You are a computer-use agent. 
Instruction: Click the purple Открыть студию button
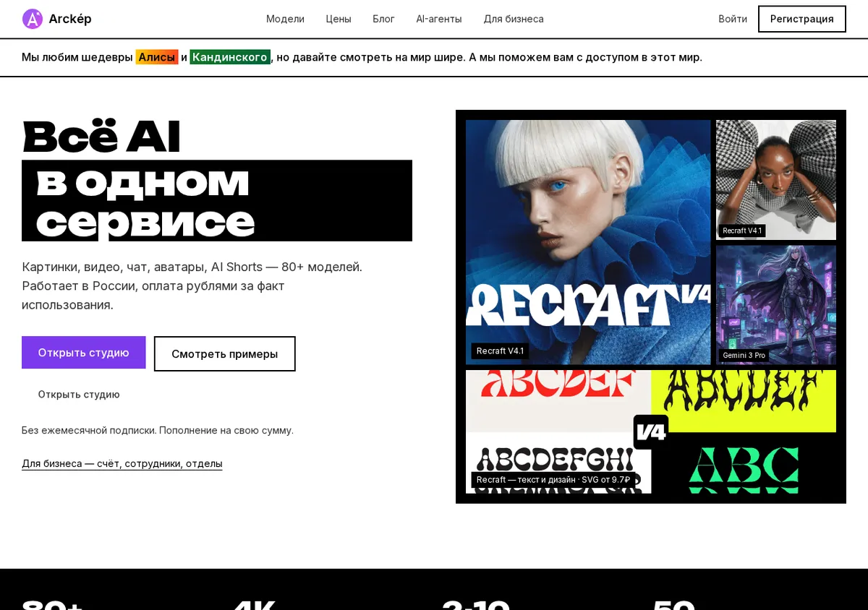pyautogui.click(x=84, y=353)
